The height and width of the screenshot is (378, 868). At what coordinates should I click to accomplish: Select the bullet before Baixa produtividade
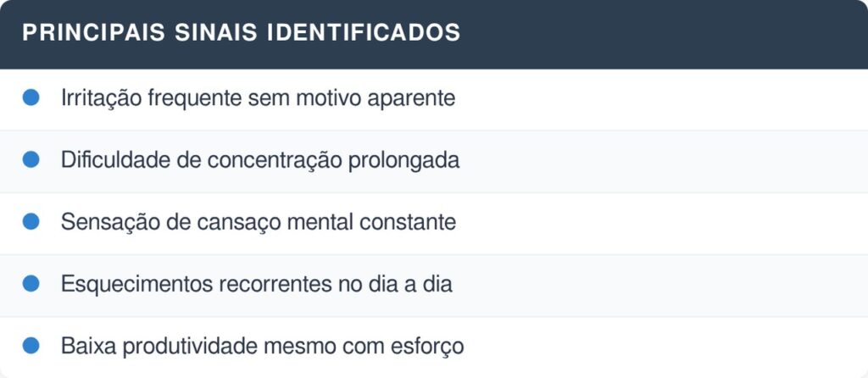[x=31, y=346]
